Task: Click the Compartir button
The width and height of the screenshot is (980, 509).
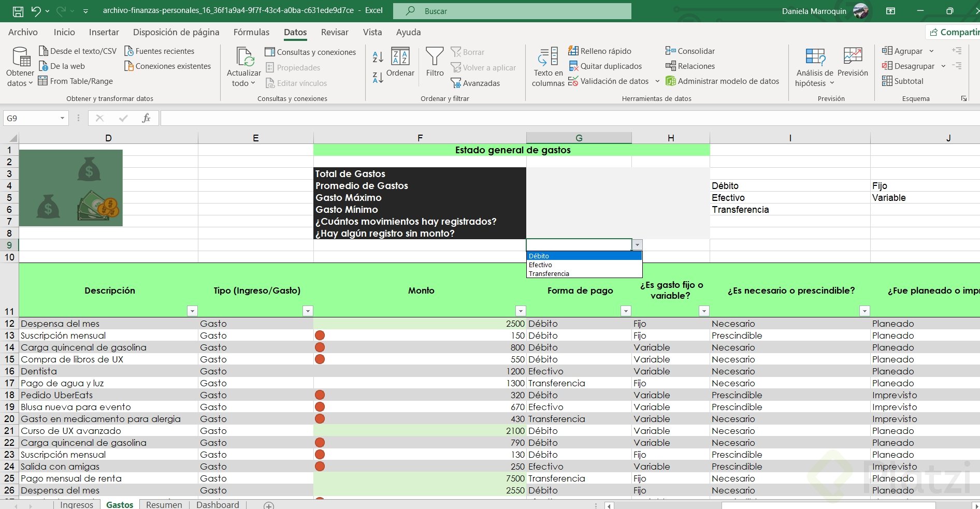Action: pyautogui.click(x=954, y=32)
